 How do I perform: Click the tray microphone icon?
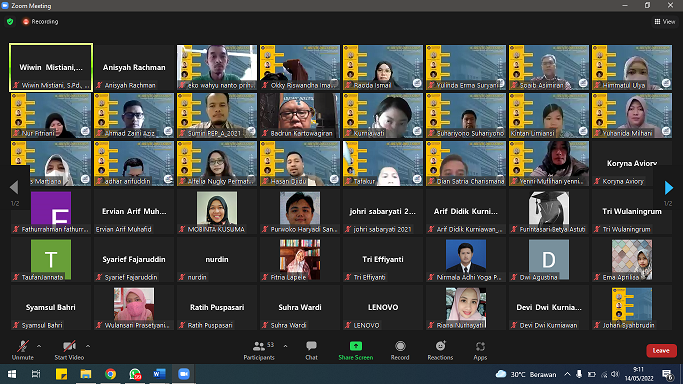tap(579, 374)
